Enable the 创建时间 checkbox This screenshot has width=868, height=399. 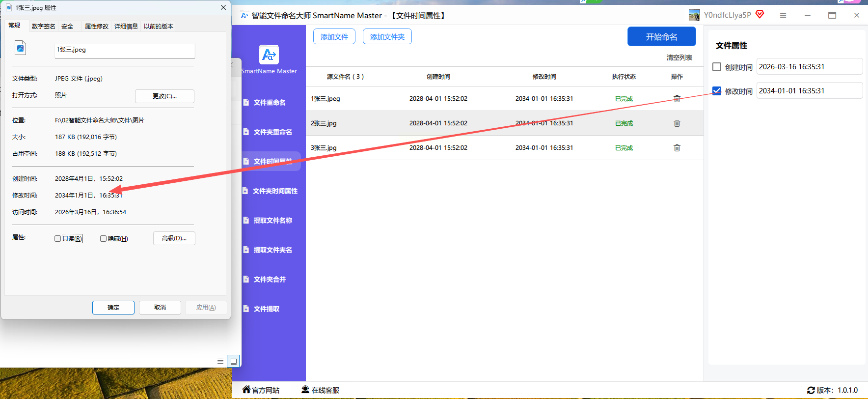pyautogui.click(x=717, y=67)
